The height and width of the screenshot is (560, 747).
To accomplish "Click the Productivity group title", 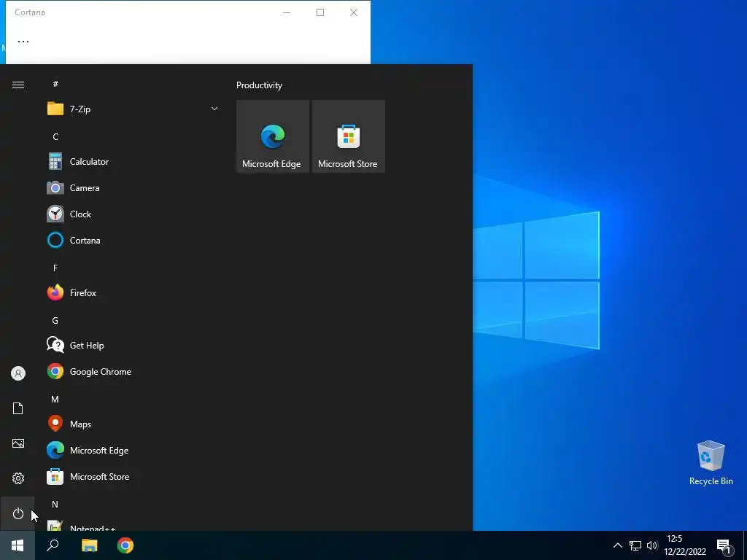I will 259,85.
